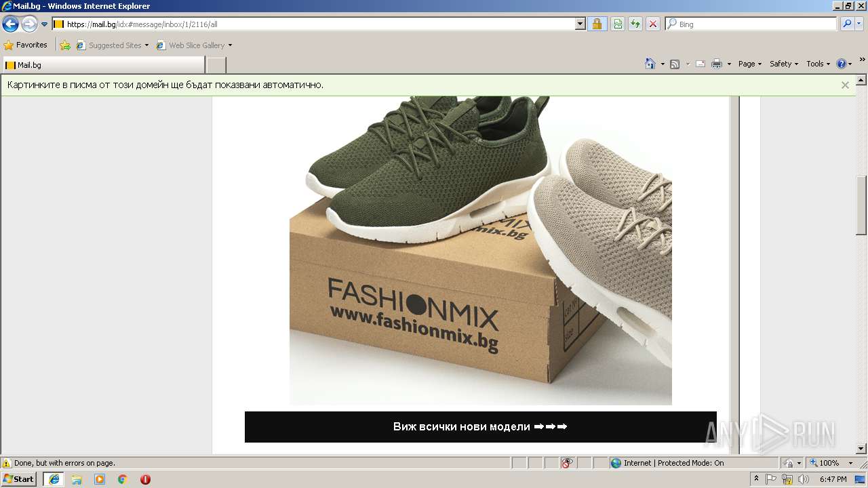The height and width of the screenshot is (488, 868).
Task: Toggle Compatibility View icon
Action: [x=618, y=24]
